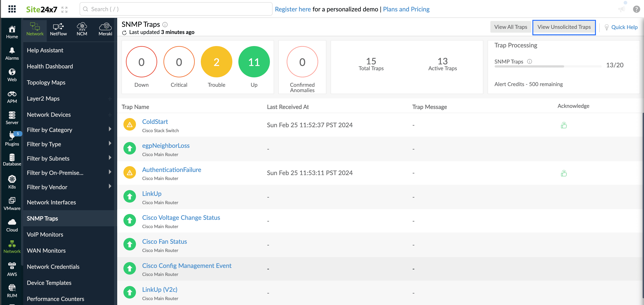Open the Plans and Pricing link
Image resolution: width=644 pixels, height=305 pixels.
[406, 9]
